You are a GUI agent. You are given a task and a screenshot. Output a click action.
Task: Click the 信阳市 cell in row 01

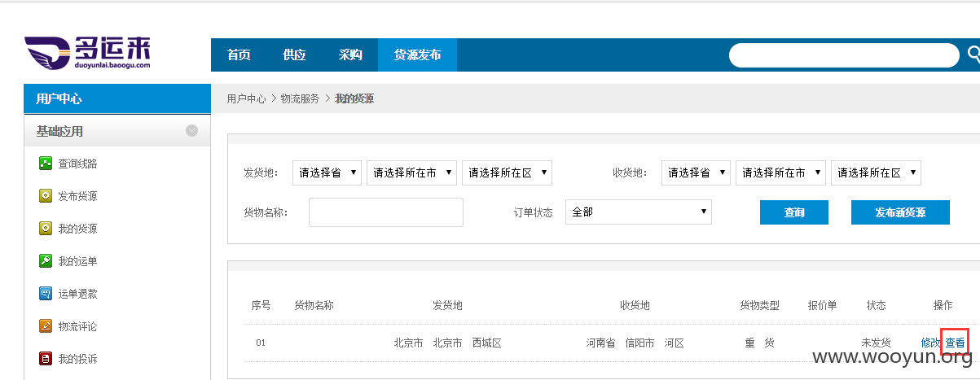click(x=639, y=343)
